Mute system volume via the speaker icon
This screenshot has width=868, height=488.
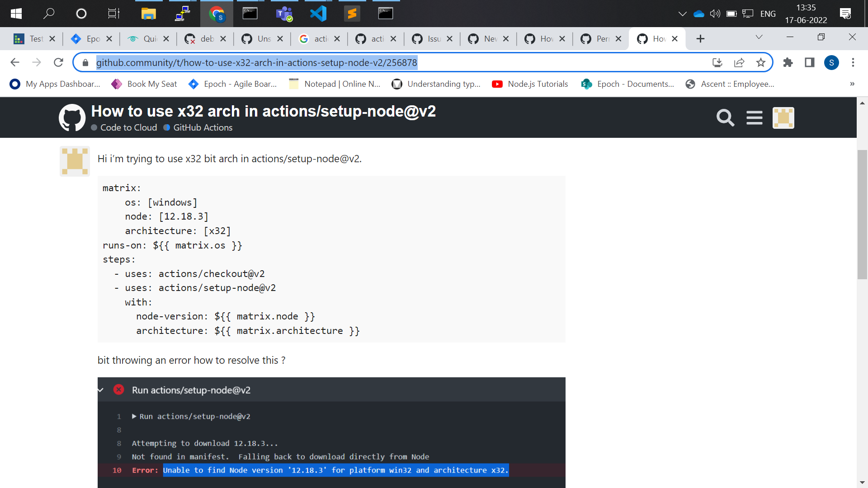click(x=715, y=14)
